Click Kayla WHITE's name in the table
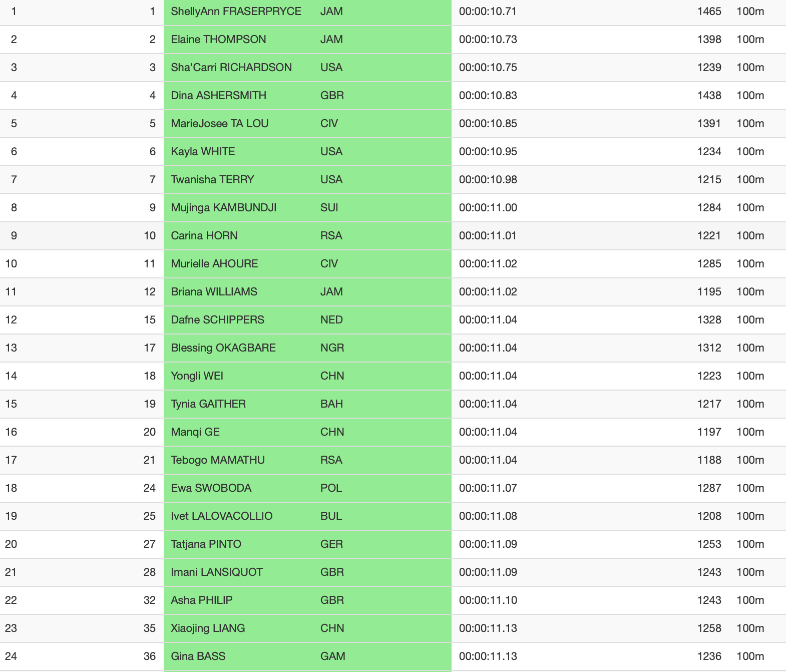The image size is (786, 672). [x=203, y=152]
